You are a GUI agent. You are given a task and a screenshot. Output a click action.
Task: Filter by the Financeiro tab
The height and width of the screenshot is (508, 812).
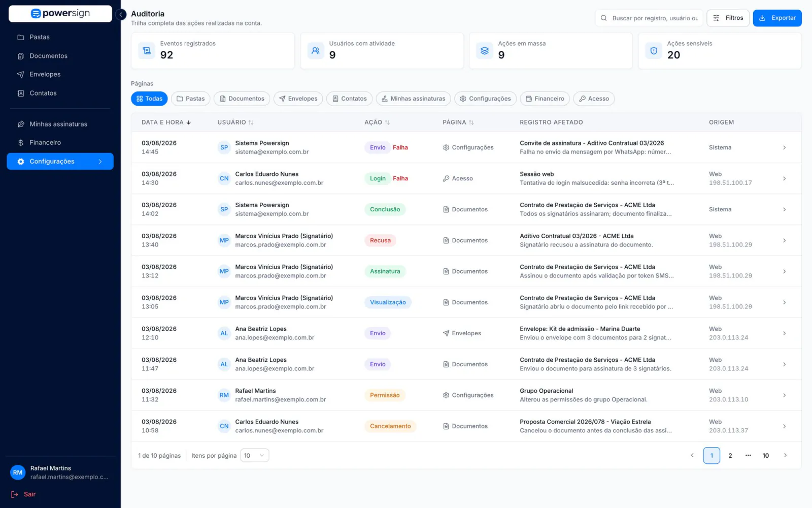[545, 99]
